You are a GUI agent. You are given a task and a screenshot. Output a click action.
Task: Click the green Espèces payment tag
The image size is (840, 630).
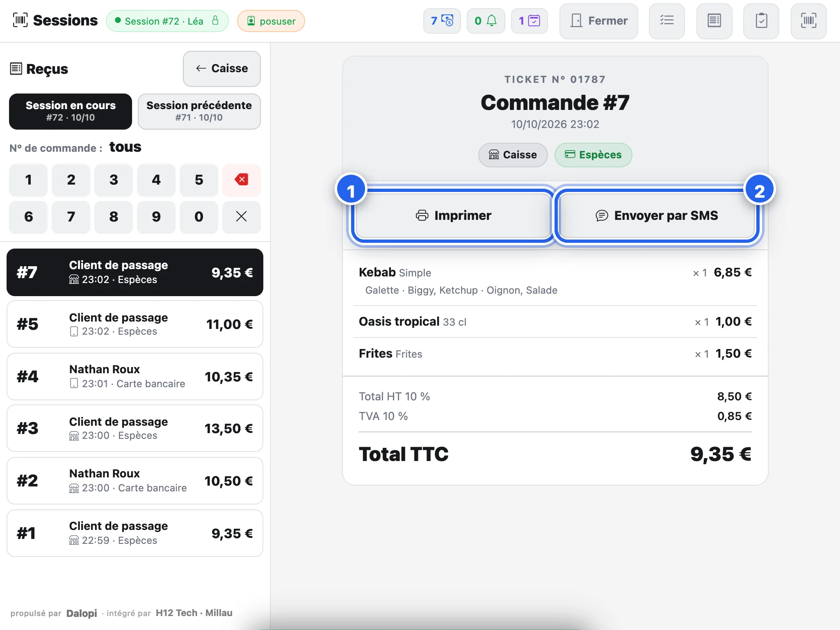[593, 155]
